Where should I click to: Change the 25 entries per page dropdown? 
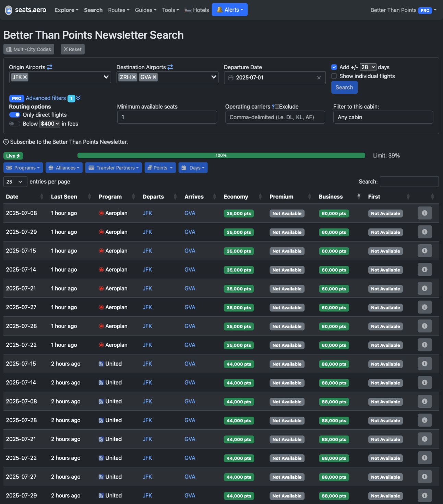(15, 182)
